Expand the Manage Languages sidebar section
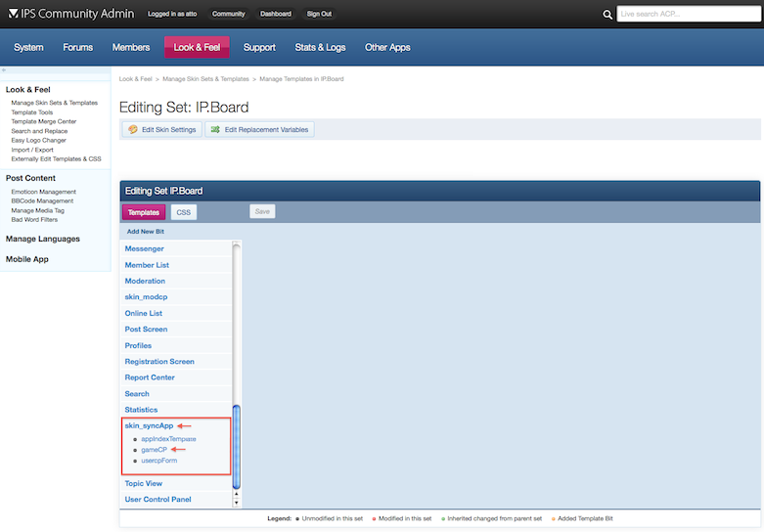This screenshot has height=532, width=764. (43, 239)
